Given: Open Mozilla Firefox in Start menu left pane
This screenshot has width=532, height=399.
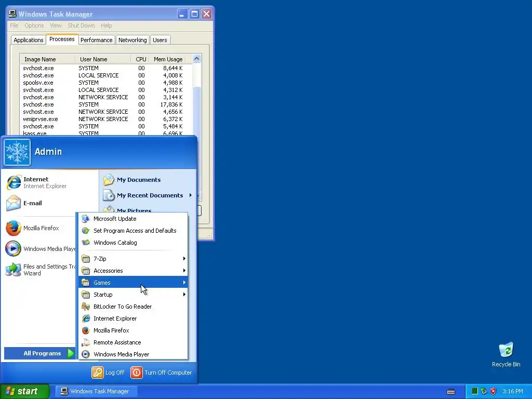Looking at the screenshot, I should point(40,228).
